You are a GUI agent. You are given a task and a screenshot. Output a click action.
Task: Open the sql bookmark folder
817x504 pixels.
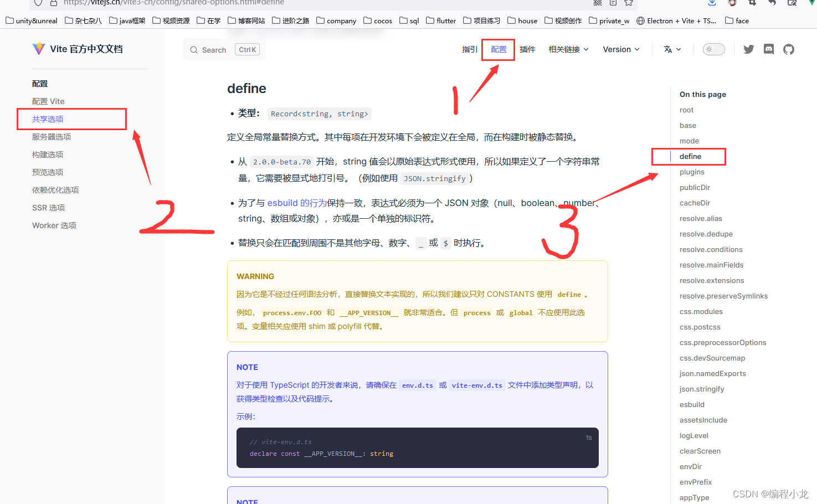[x=409, y=20]
